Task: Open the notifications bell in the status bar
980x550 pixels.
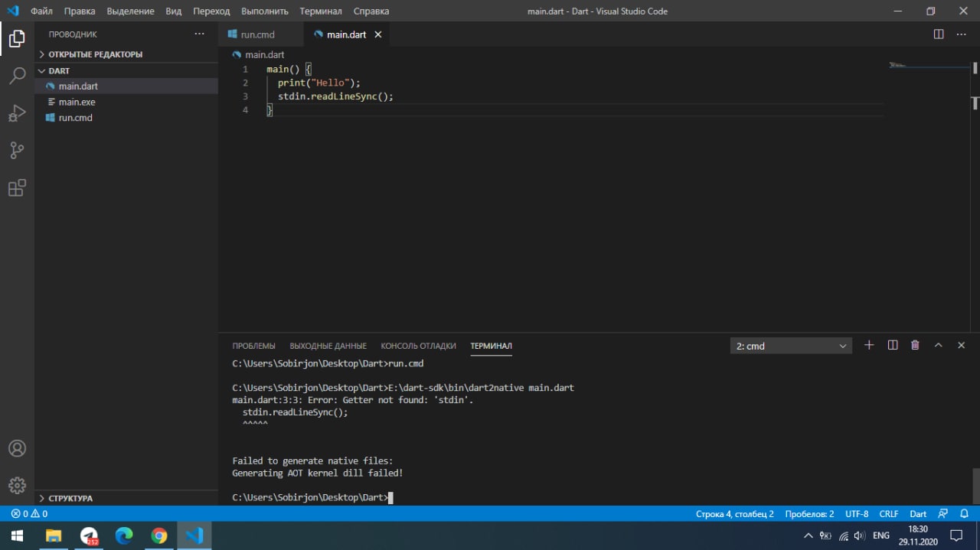Action: point(965,514)
